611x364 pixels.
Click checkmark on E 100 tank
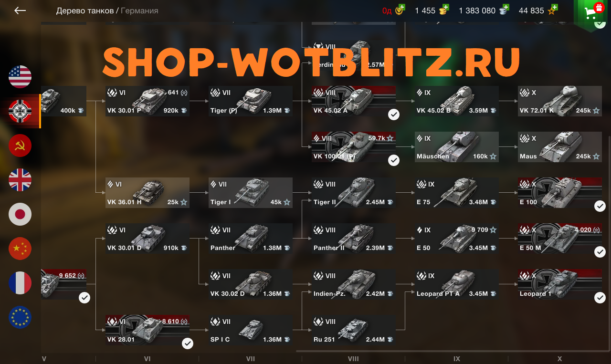point(600,206)
